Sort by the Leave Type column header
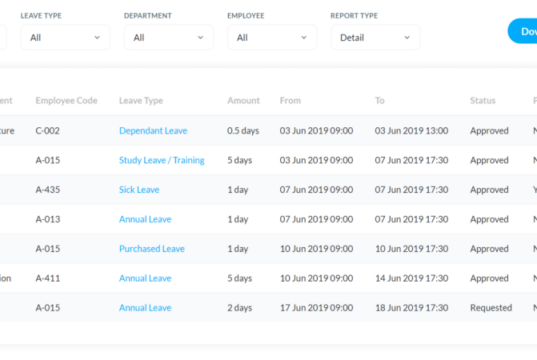This screenshot has width=537, height=360. [141, 100]
